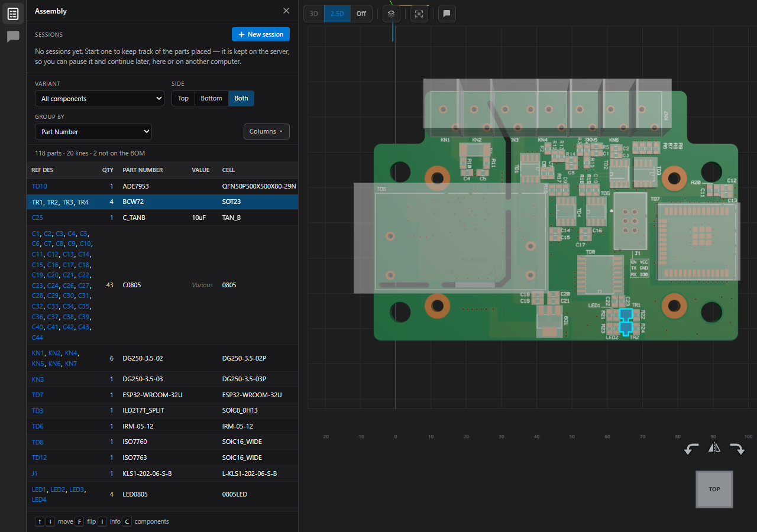
Task: Switch viewer to 3D mode
Action: pos(314,14)
